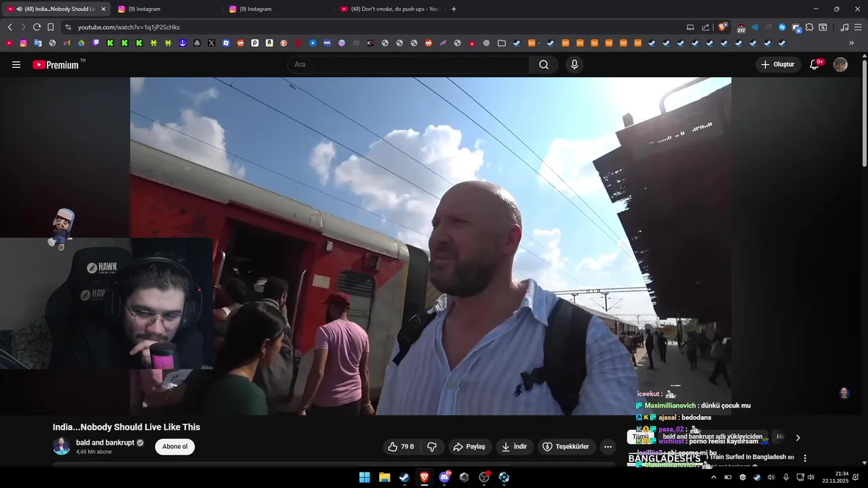
Task: Open a new browser tab
Action: (454, 9)
